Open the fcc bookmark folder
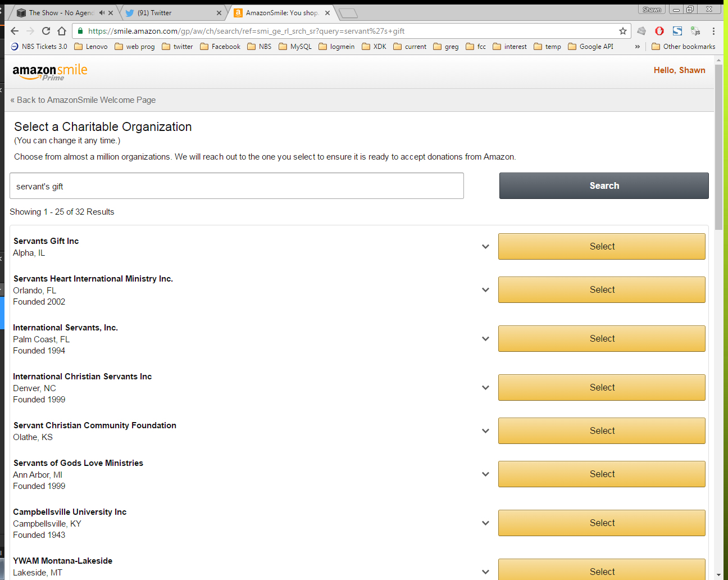 [x=476, y=47]
